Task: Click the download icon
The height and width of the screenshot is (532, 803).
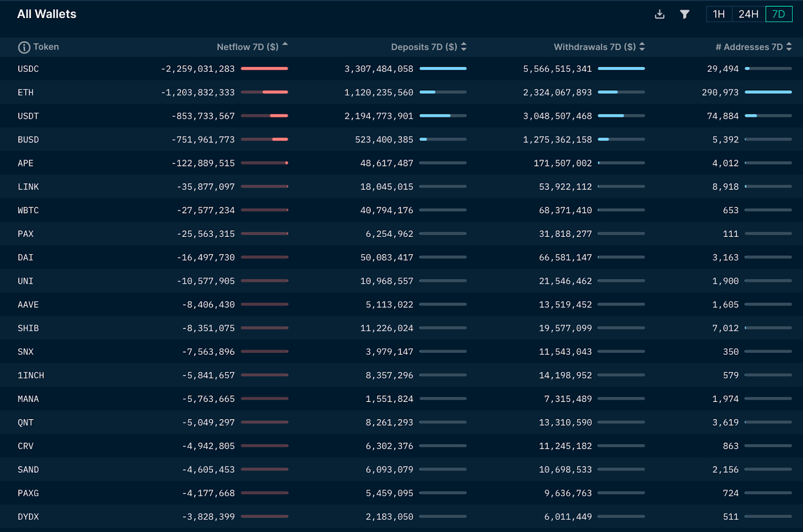Action: [659, 14]
